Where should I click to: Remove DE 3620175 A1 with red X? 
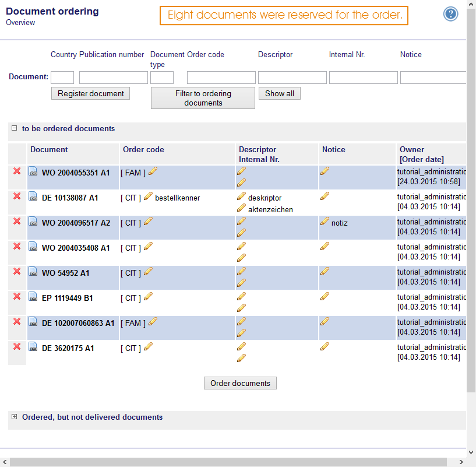tap(17, 346)
